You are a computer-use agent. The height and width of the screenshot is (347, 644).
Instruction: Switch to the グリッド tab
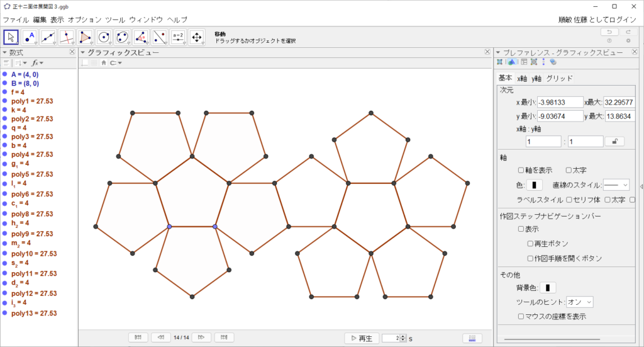point(559,78)
